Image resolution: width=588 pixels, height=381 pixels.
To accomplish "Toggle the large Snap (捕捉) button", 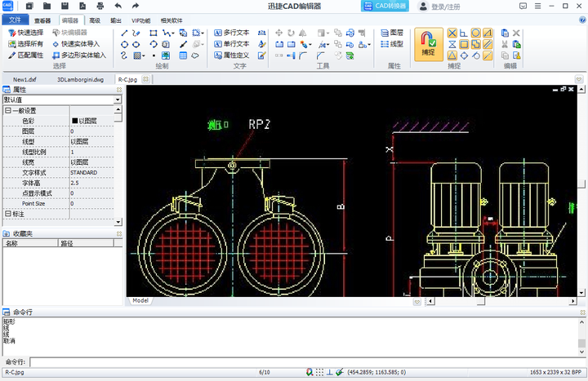I will [x=429, y=44].
